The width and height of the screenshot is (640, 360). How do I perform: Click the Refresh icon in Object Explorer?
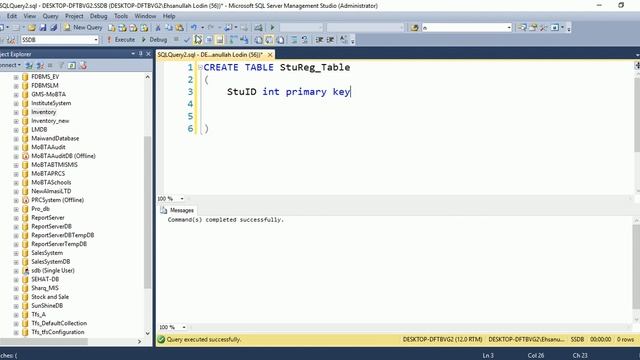pyautogui.click(x=72, y=65)
